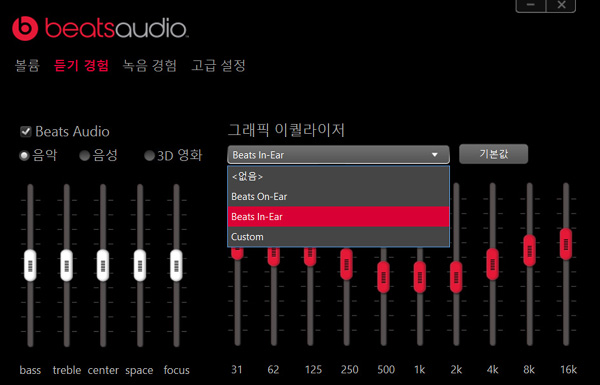Choose Custom from the preset list
This screenshot has height=385, width=600.
338,237
